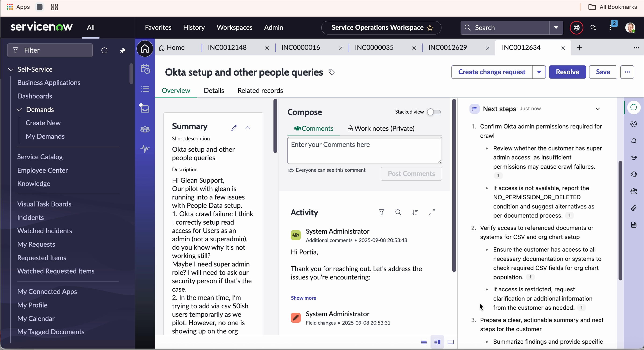Image resolution: width=644 pixels, height=350 pixels.
Task: Open the Workspaces menu item
Action: pyautogui.click(x=235, y=28)
